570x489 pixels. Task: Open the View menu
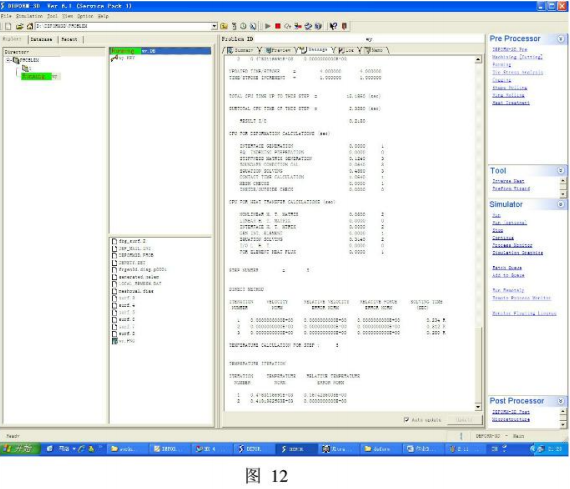[67, 16]
